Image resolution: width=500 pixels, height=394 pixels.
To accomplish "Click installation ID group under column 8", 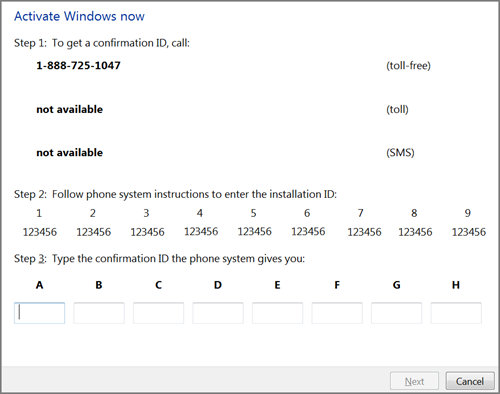I will pyautogui.click(x=415, y=232).
